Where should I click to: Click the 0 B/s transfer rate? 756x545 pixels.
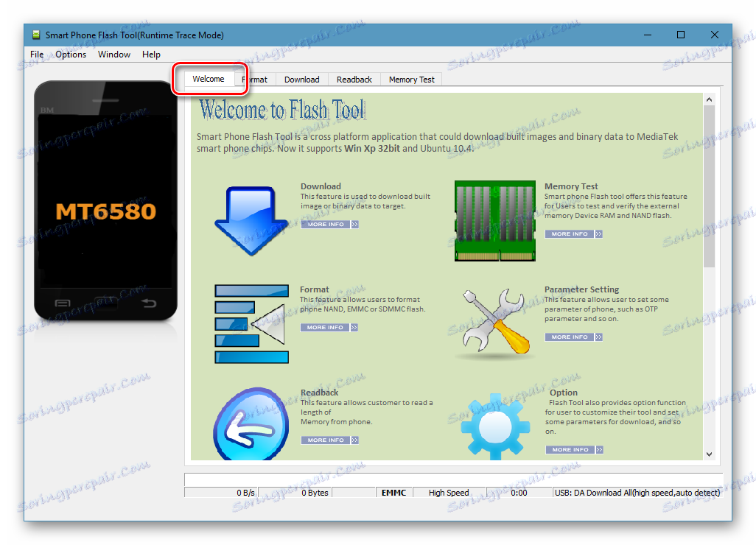click(x=221, y=493)
